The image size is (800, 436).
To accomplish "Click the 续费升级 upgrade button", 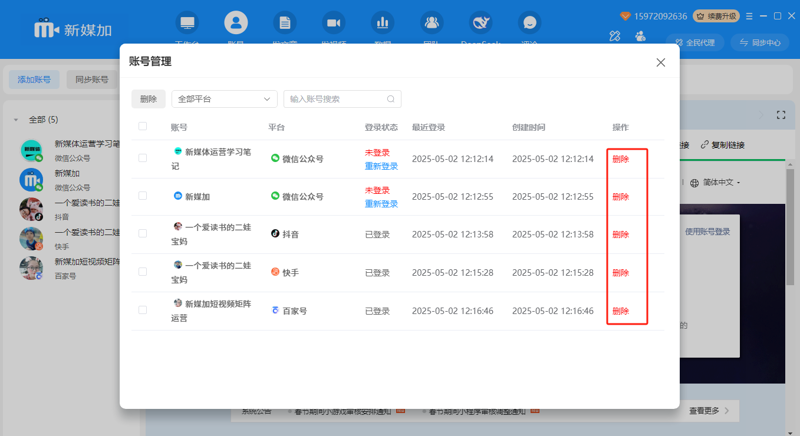I will [x=716, y=16].
